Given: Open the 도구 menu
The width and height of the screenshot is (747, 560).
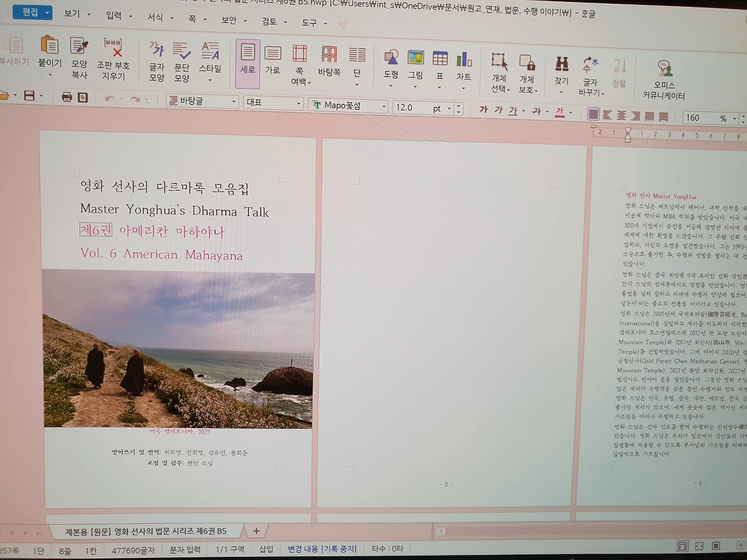Looking at the screenshot, I should pos(309,23).
